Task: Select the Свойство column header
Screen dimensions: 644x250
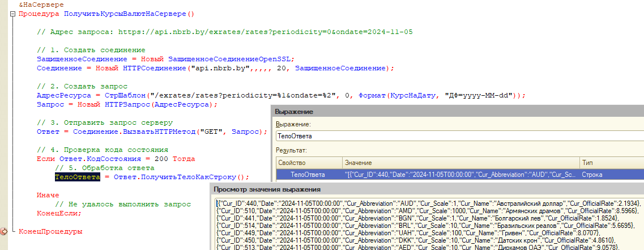Action: tap(309, 163)
